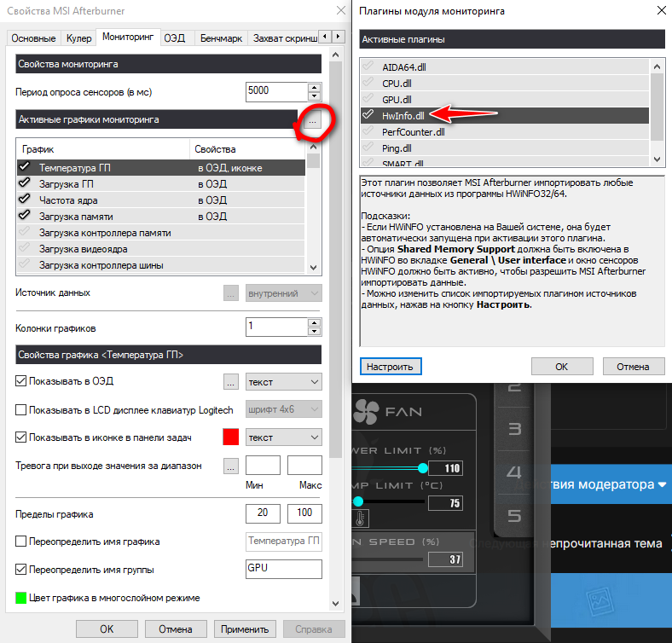Increase graph columns spinner
The height and width of the screenshot is (643, 672).
[x=315, y=323]
